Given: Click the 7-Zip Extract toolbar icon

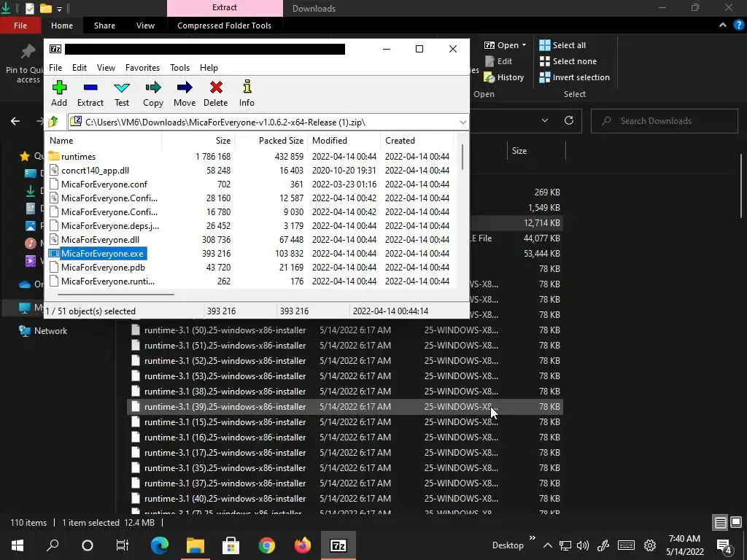Looking at the screenshot, I should 90,87.
